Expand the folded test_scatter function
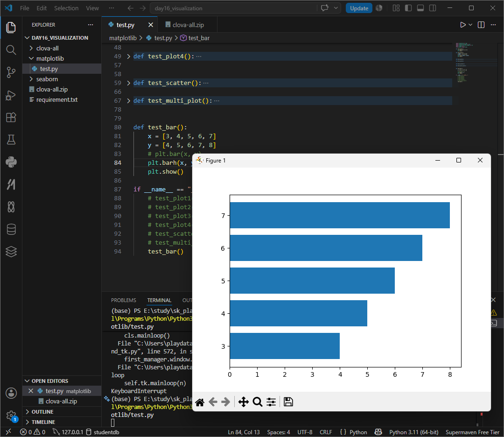 [x=129, y=83]
